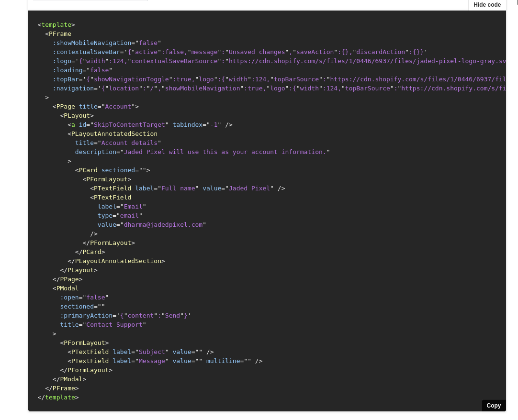Copy the code with Copy button
Image resolution: width=518 pixels, height=420 pixels.
coord(494,406)
